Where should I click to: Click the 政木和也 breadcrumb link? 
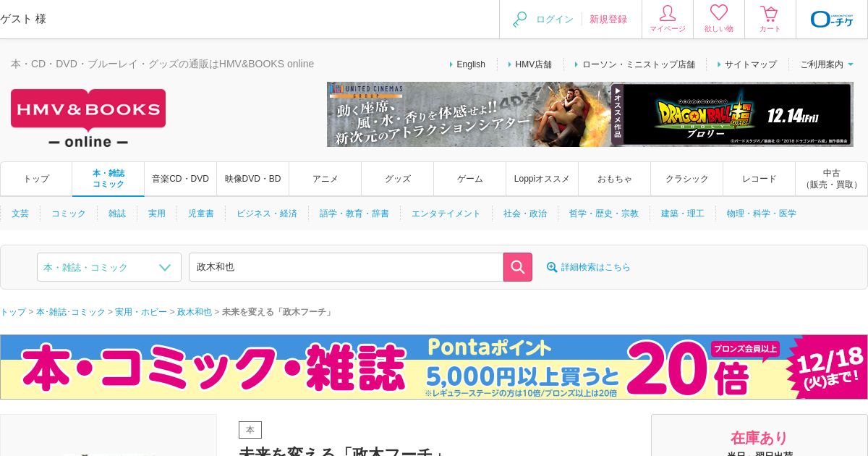pos(195,312)
